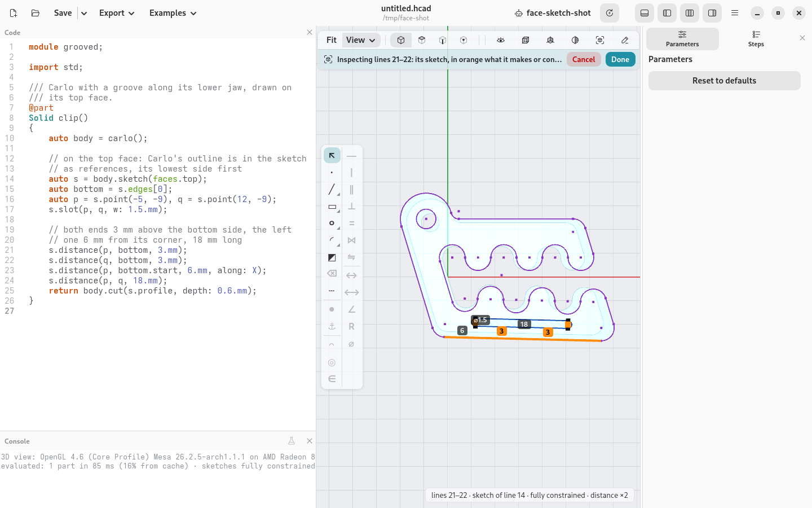
Task: Activate the circle sketch tool
Action: pyautogui.click(x=332, y=224)
